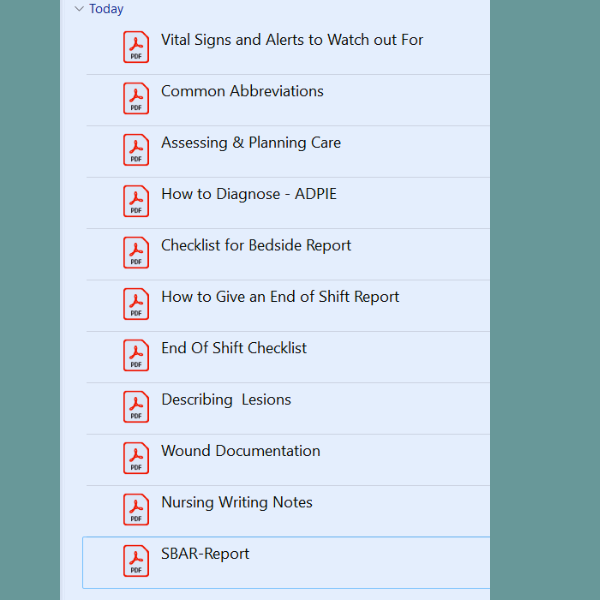Select the SBAR-Report file name
The width and height of the screenshot is (600, 600).
click(x=205, y=554)
